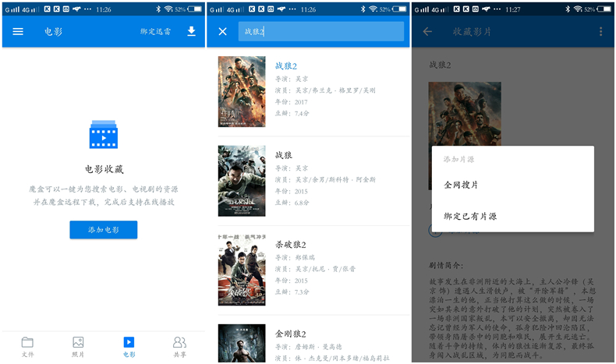
Task: Click the 添加电影 button
Action: tap(104, 230)
